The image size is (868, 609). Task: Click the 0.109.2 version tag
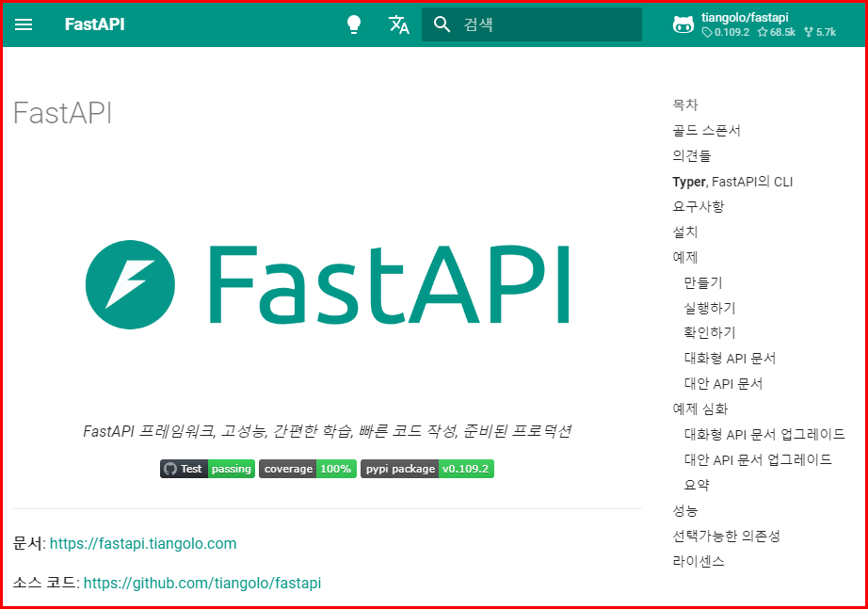(726, 32)
